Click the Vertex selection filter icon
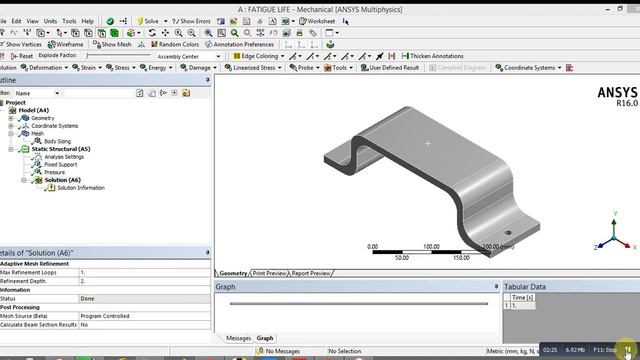This screenshot has height=360, width=640. [x=76, y=33]
